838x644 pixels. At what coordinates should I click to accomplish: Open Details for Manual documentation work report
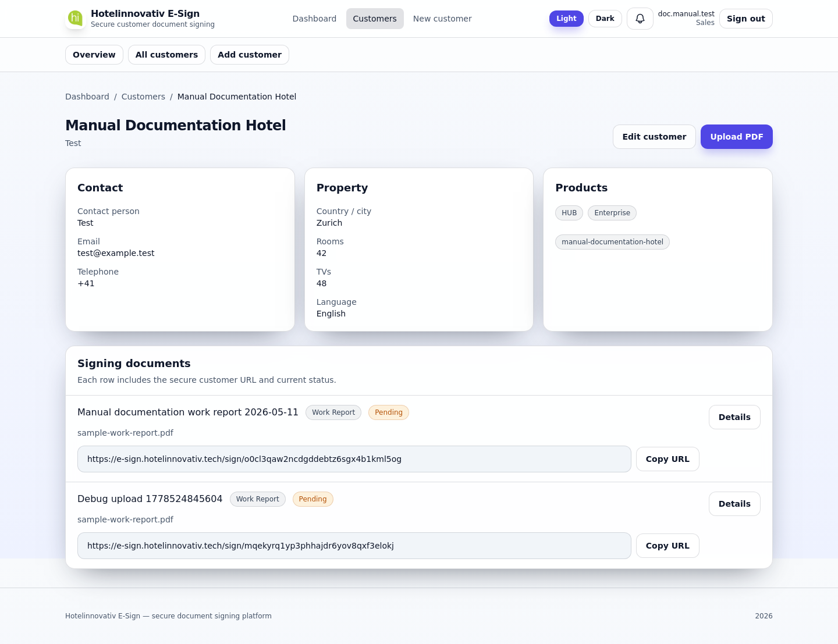(734, 417)
